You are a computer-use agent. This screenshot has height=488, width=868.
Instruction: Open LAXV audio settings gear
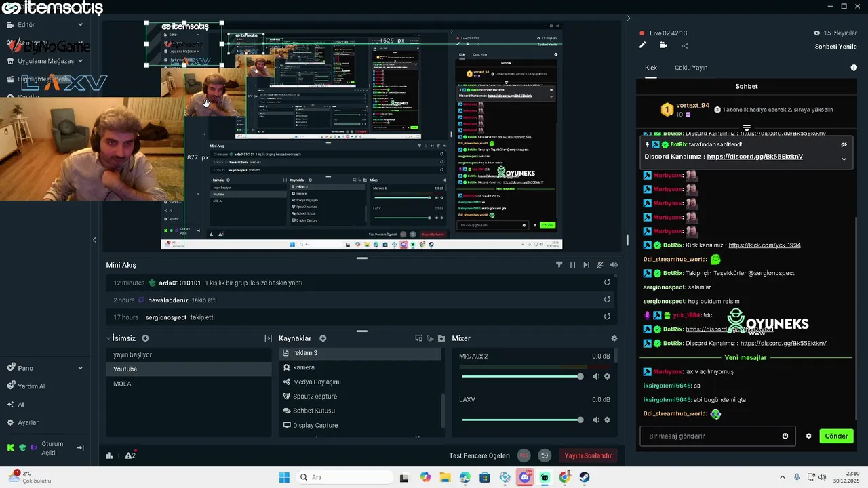point(607,420)
